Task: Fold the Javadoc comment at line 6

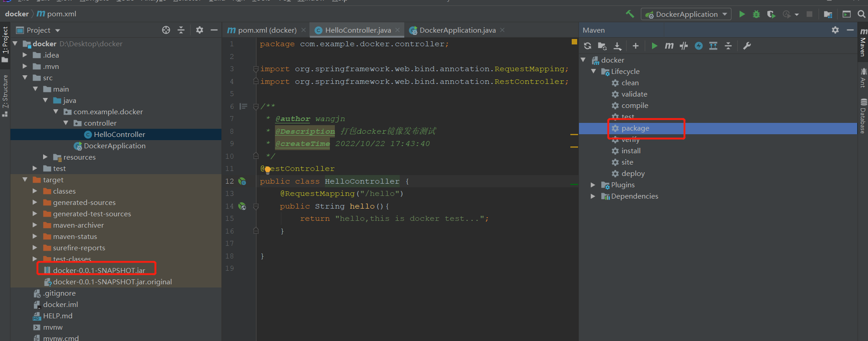Action: pos(256,107)
